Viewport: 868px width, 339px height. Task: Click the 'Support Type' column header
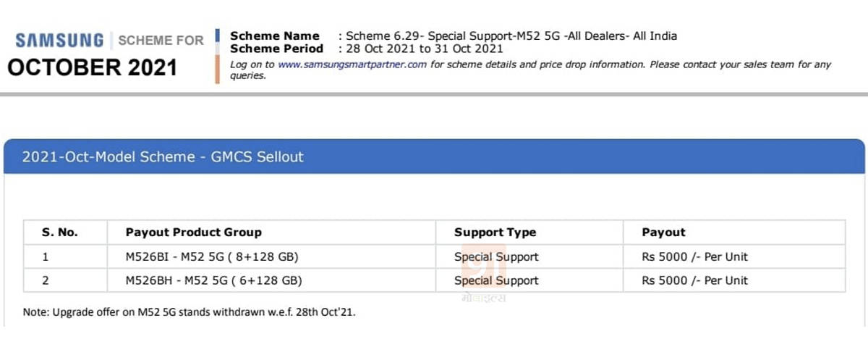point(495,233)
